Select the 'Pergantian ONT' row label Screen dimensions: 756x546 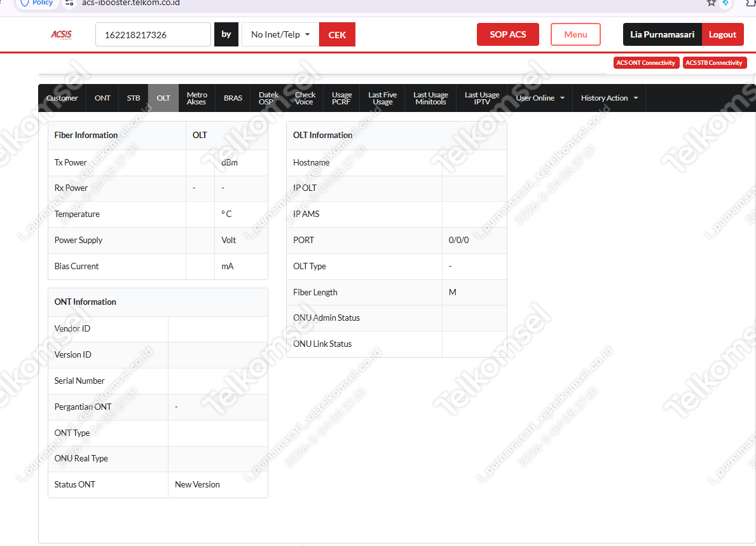coord(83,407)
